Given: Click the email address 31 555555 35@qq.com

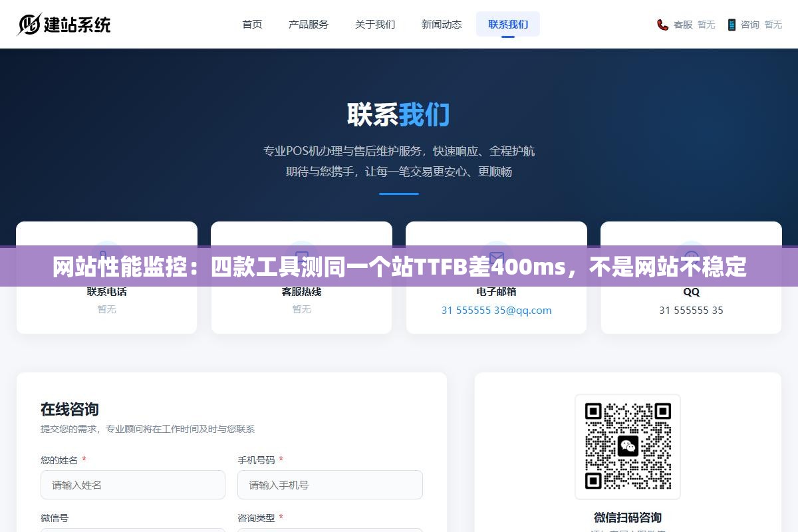Looking at the screenshot, I should click(x=496, y=310).
